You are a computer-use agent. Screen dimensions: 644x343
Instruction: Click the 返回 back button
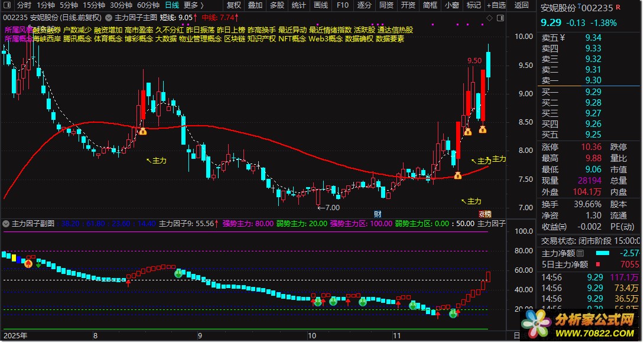pos(522,5)
